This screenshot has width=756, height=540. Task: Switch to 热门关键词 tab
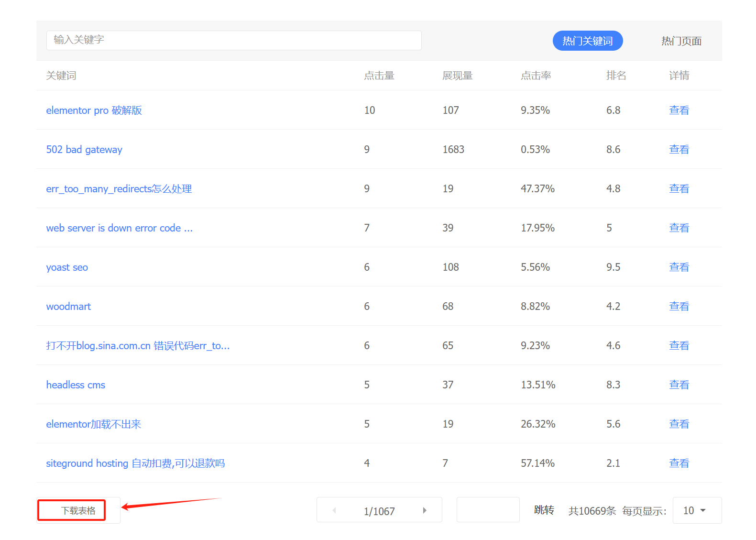click(x=587, y=41)
